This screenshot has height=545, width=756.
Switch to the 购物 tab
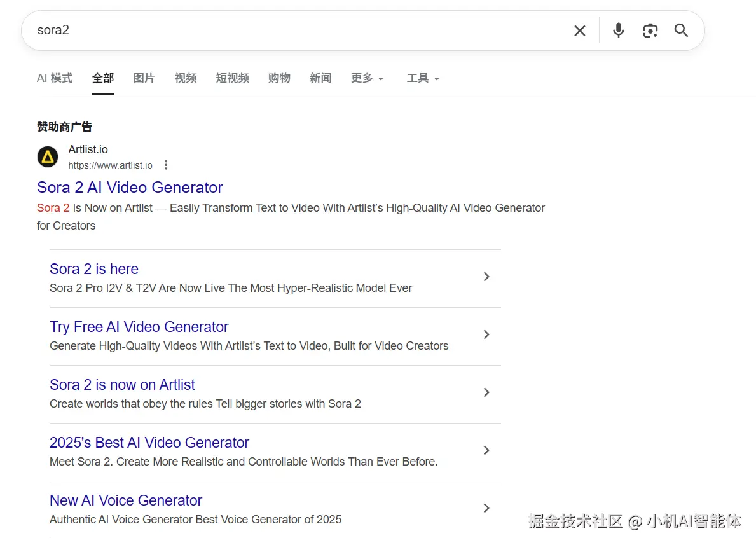(279, 78)
